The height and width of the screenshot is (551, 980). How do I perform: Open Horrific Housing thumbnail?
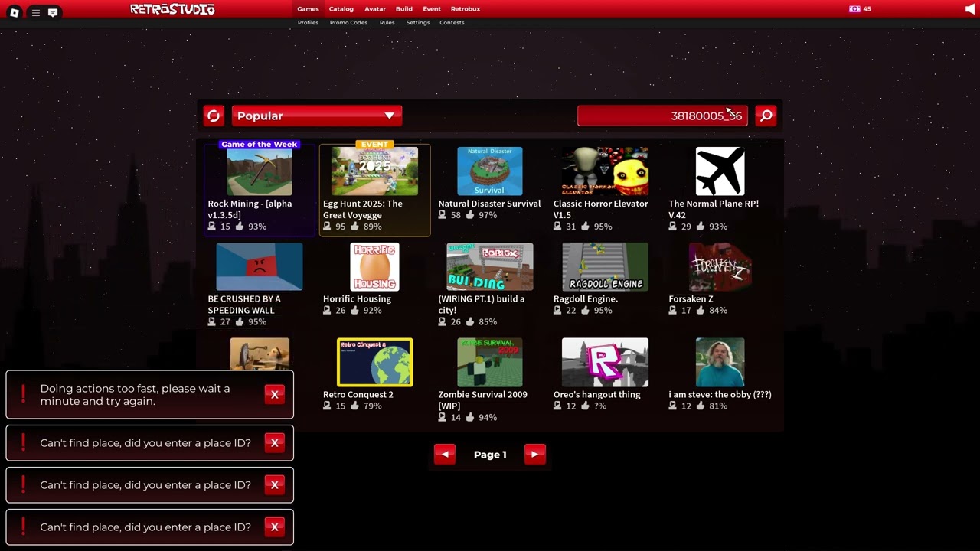pos(374,267)
